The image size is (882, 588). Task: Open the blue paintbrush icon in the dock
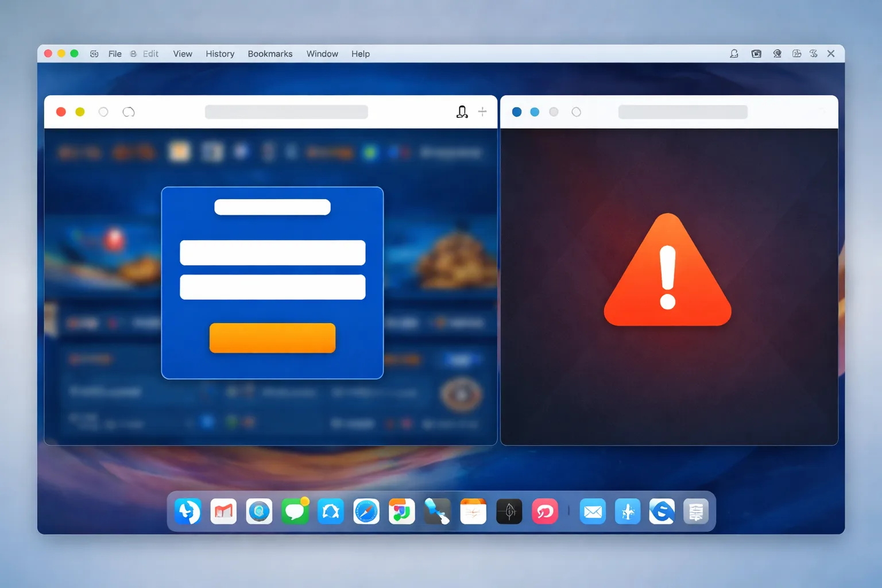tap(438, 512)
